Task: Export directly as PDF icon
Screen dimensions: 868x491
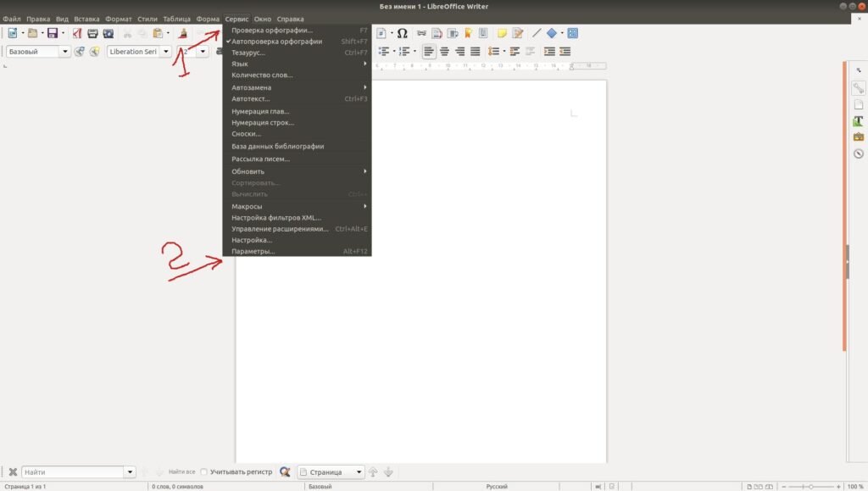Action: pyautogui.click(x=77, y=33)
